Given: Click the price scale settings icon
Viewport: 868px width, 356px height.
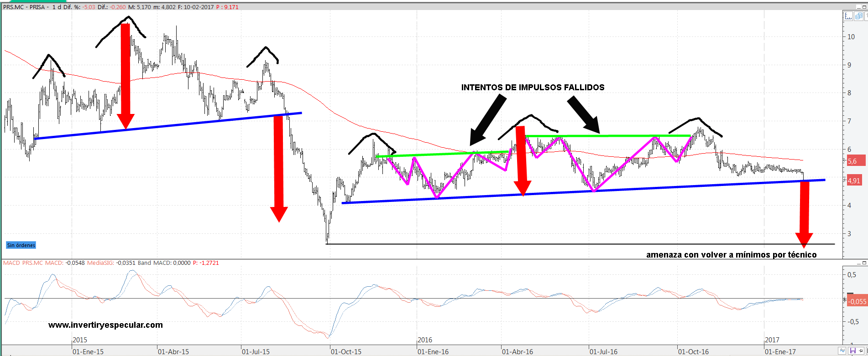Looking at the screenshot, I should coord(848,16).
